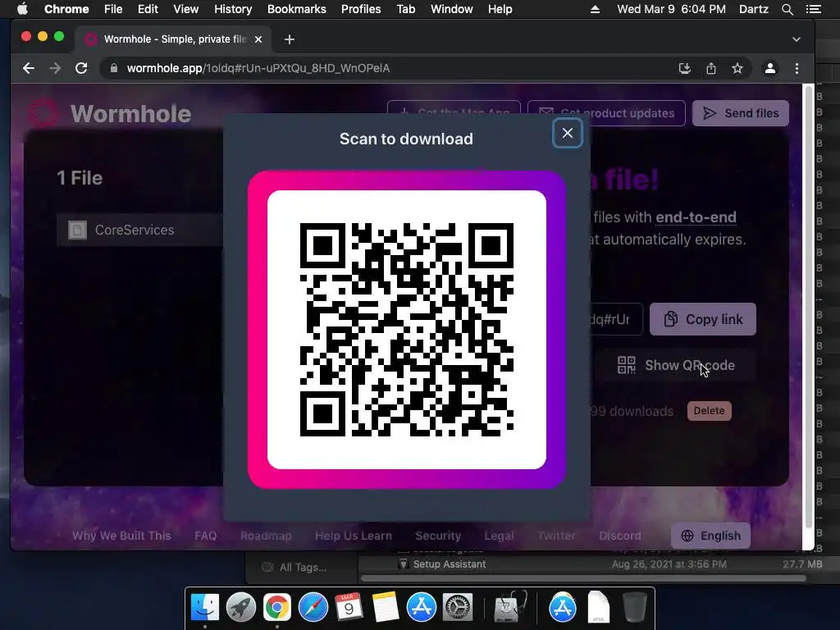Viewport: 840px width, 630px height.
Task: Open the View menu
Action: tap(186, 9)
